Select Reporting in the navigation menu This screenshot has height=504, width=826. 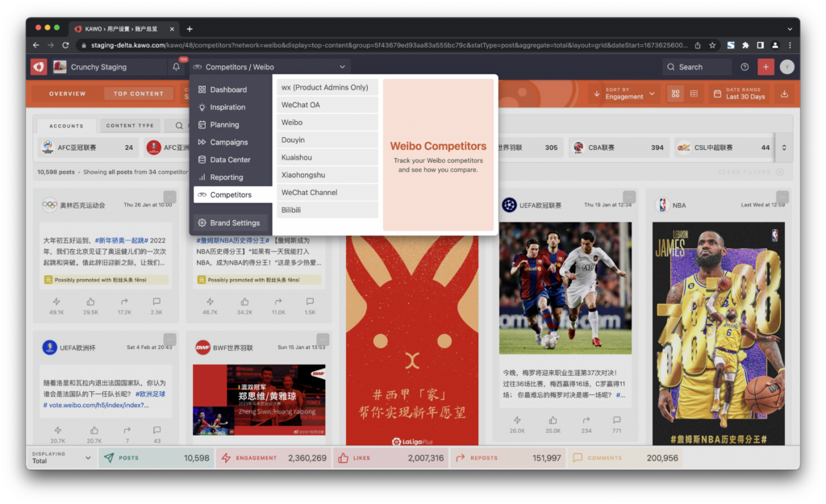(x=232, y=177)
